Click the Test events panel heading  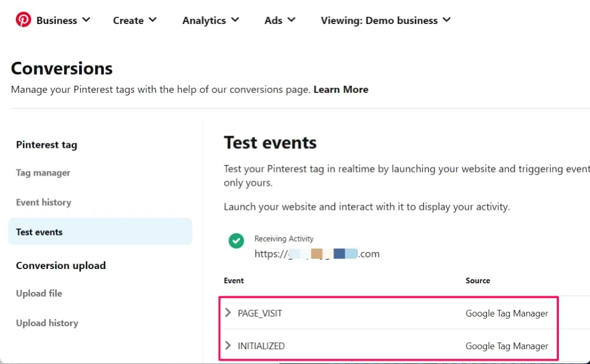(270, 143)
